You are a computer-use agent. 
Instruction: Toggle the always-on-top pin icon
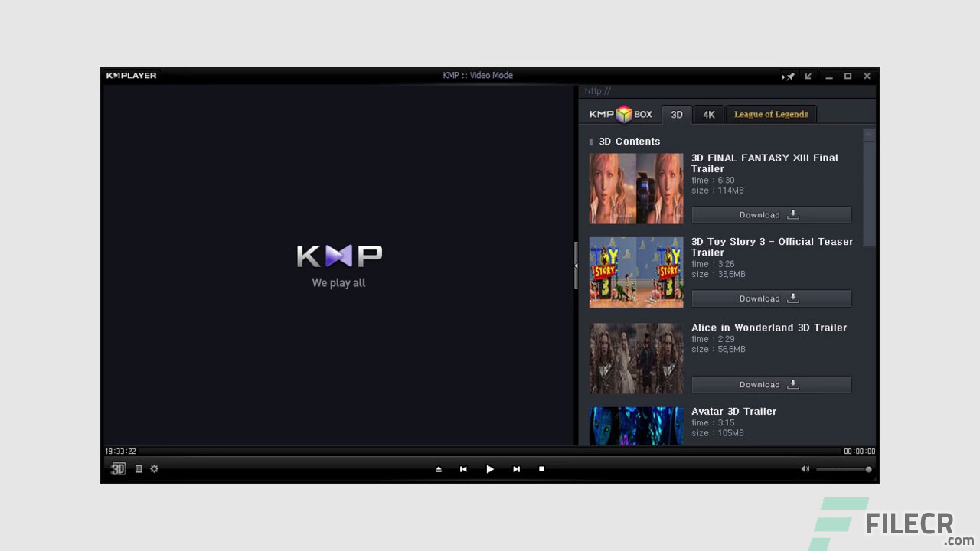click(x=788, y=76)
